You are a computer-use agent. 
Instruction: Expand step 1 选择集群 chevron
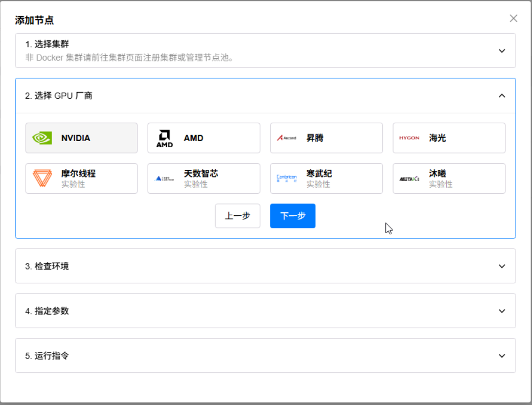tap(502, 51)
